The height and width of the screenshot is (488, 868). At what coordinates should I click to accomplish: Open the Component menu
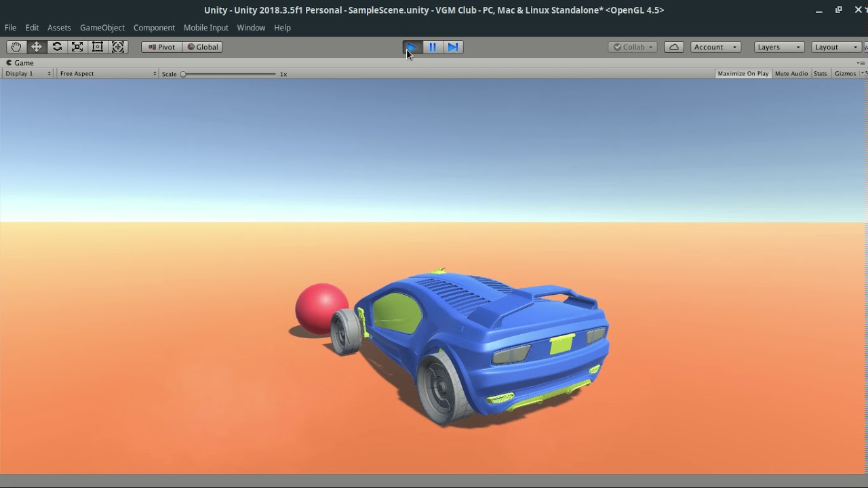coord(154,28)
